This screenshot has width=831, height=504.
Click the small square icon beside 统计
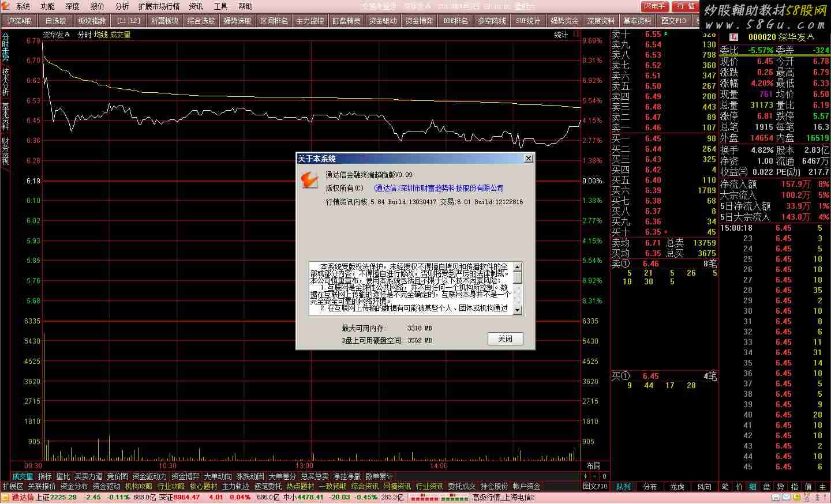point(576,35)
